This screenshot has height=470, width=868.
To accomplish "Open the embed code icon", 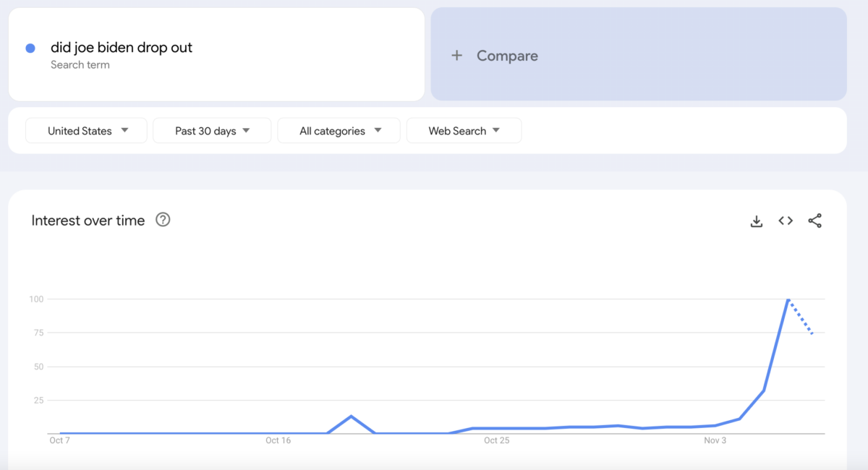I will pos(786,221).
